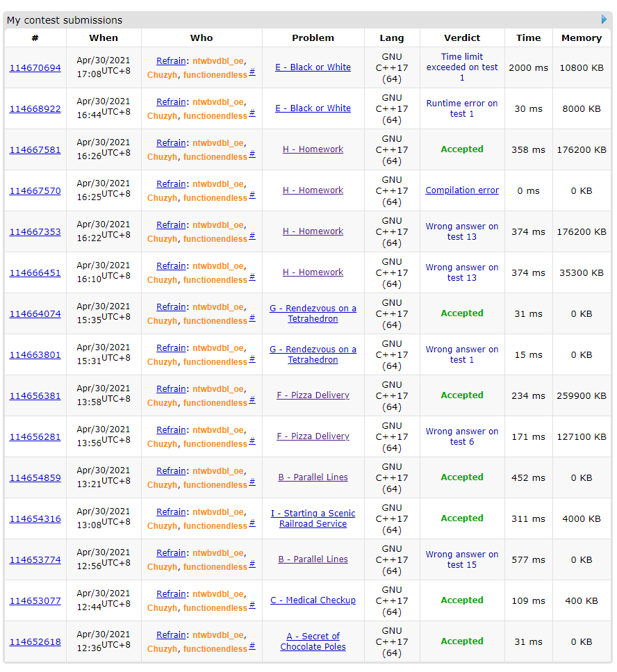Screen dimensions: 617x672
Task: Click the # marker in submission 114654316 row
Action: coord(252,523)
